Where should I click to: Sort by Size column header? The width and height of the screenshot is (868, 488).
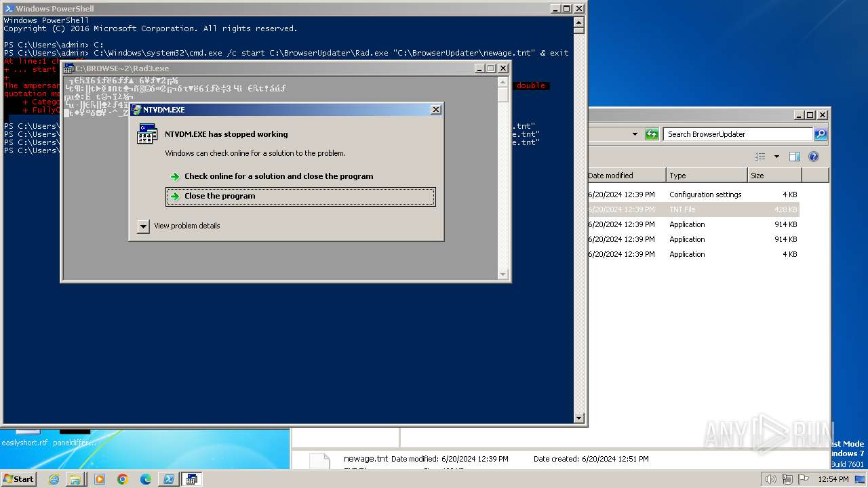[774, 176]
